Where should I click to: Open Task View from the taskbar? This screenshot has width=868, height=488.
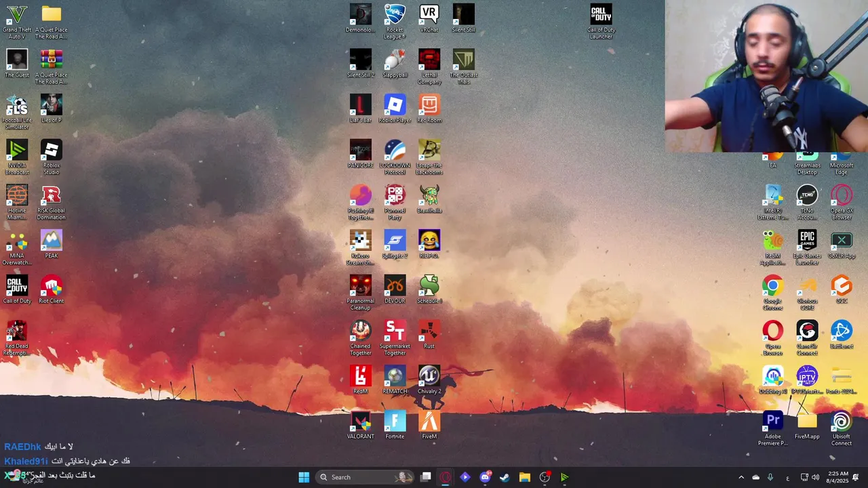[x=426, y=477]
